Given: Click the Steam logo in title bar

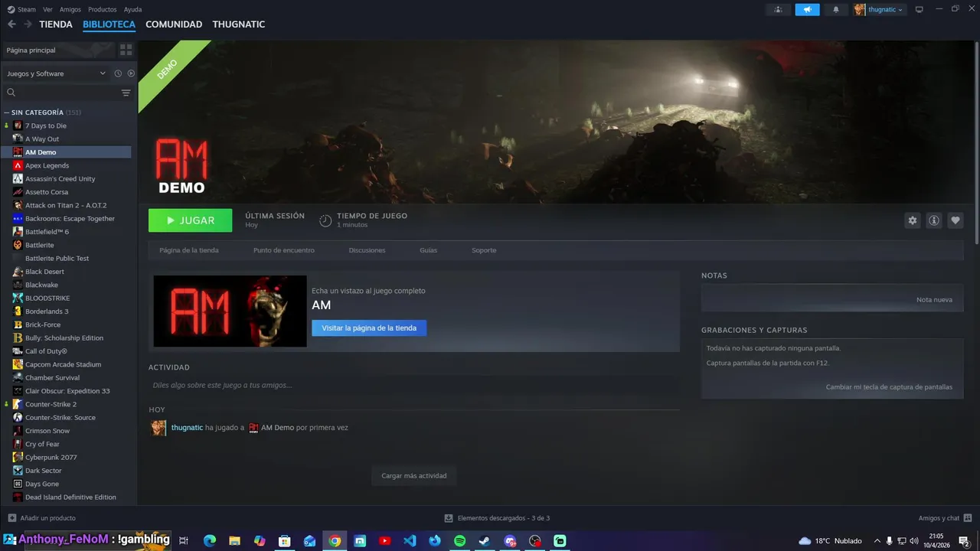Looking at the screenshot, I should point(10,9).
